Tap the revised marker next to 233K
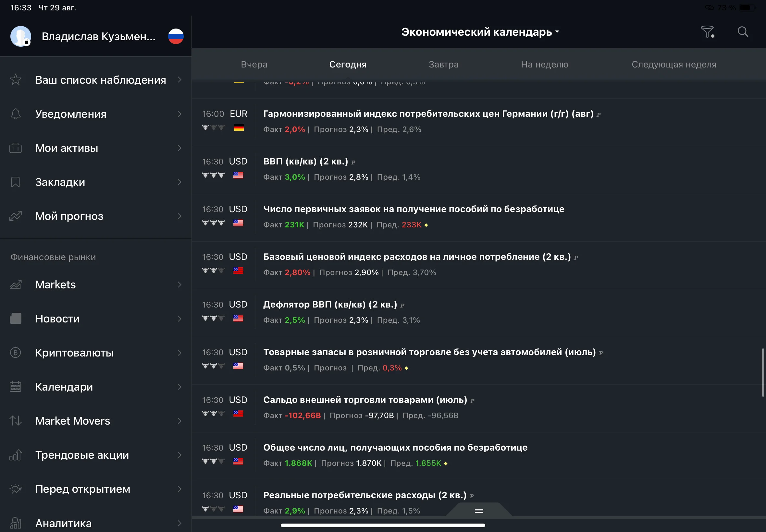Image resolution: width=766 pixels, height=532 pixels. click(426, 225)
